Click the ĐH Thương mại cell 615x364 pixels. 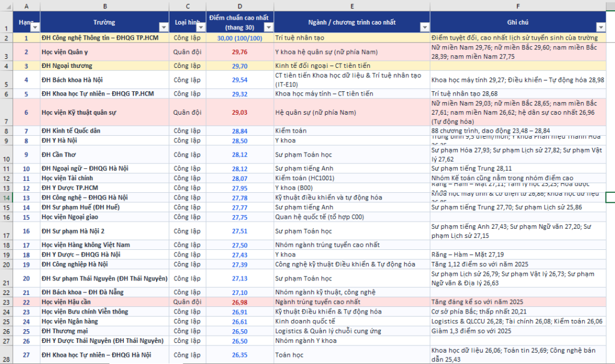click(x=105, y=331)
